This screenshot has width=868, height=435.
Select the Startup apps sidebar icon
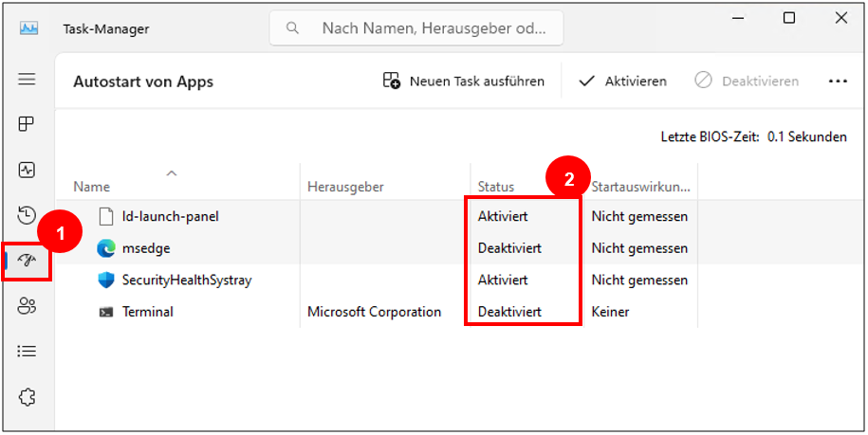click(27, 261)
